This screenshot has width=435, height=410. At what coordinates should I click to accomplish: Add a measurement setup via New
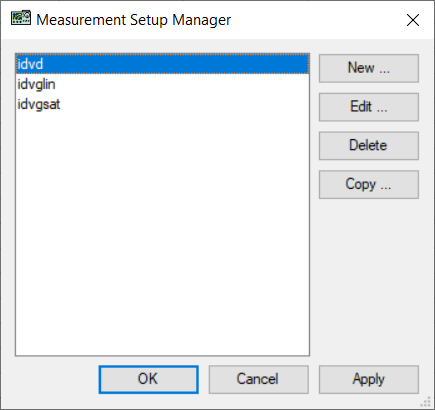click(x=369, y=68)
